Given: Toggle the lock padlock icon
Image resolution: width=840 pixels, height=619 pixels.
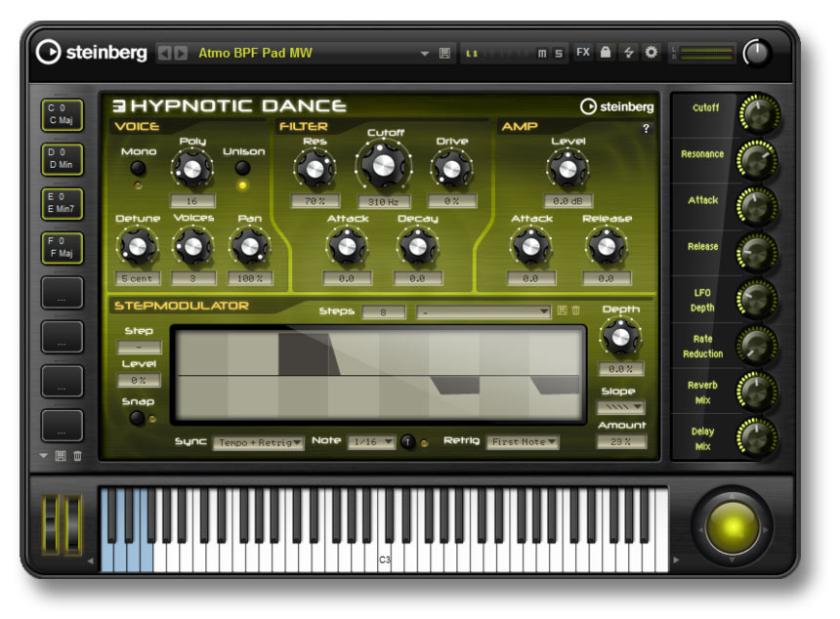Looking at the screenshot, I should (606, 52).
